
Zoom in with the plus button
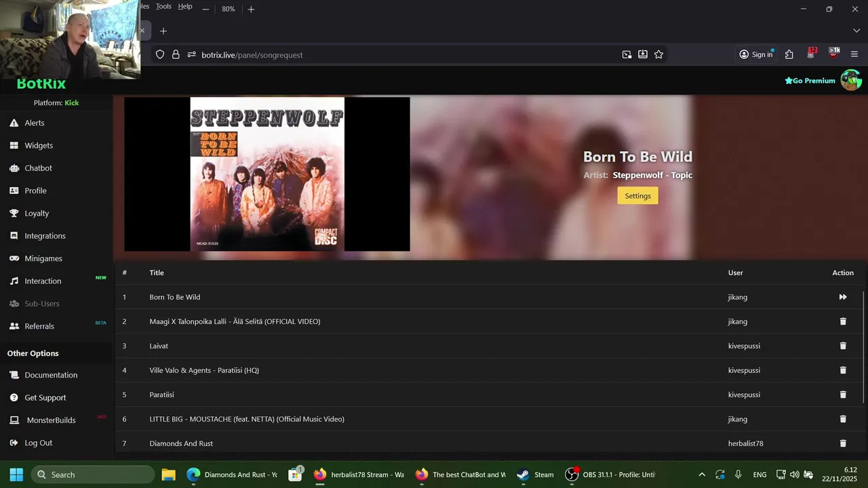251,9
